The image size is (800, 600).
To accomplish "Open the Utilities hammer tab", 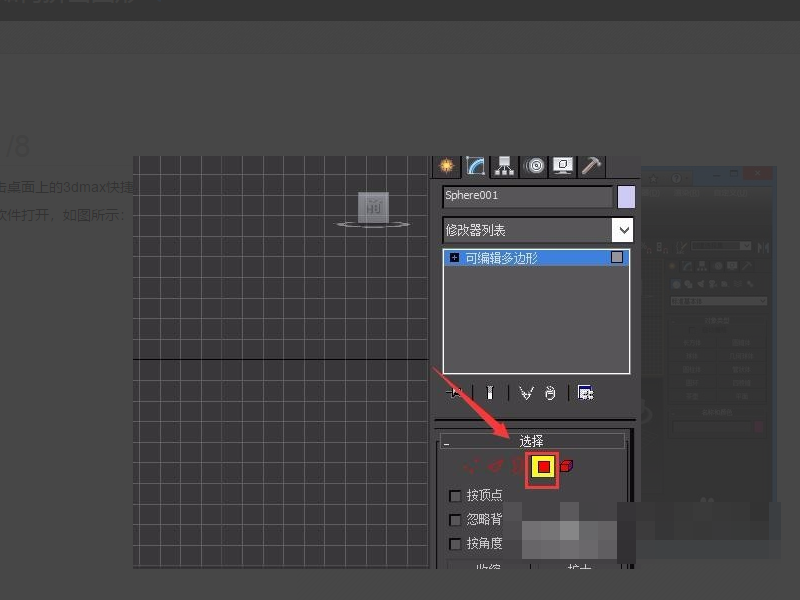I will [x=591, y=166].
